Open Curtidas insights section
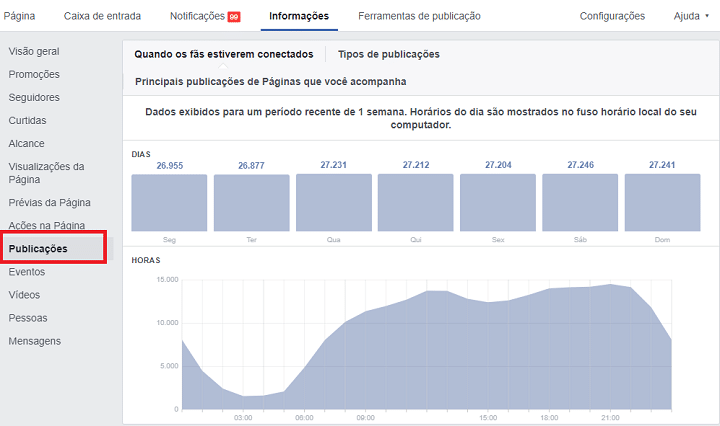The image size is (720, 426). point(27,120)
